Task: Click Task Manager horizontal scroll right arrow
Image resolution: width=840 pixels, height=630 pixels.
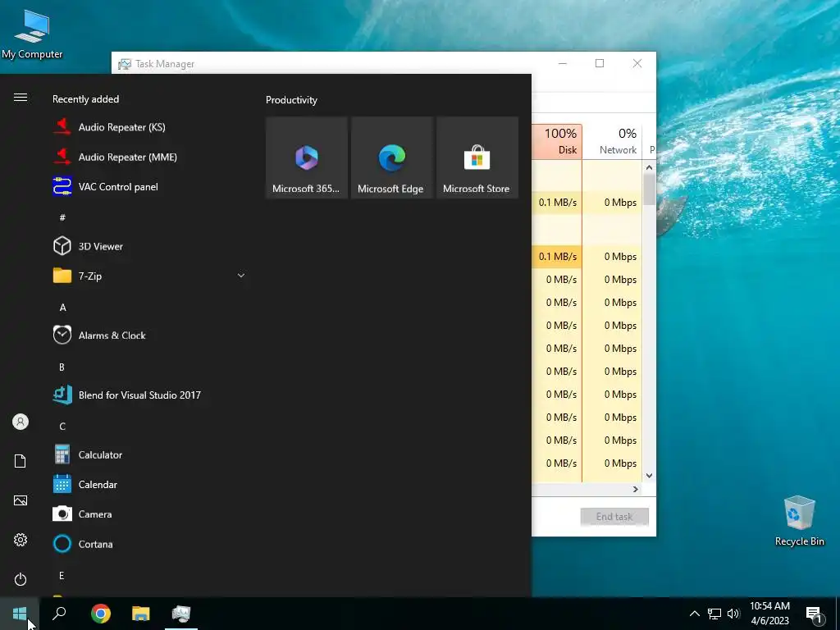Action: pos(636,490)
